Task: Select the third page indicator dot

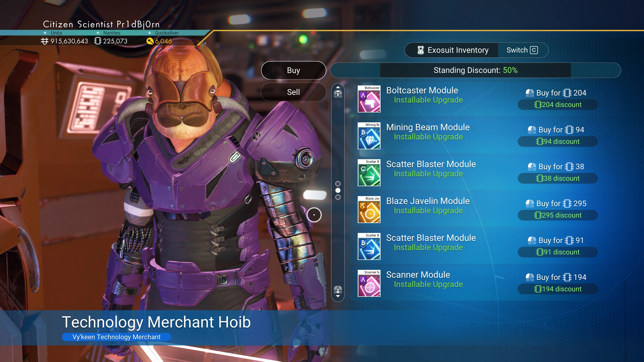Action: [x=338, y=197]
